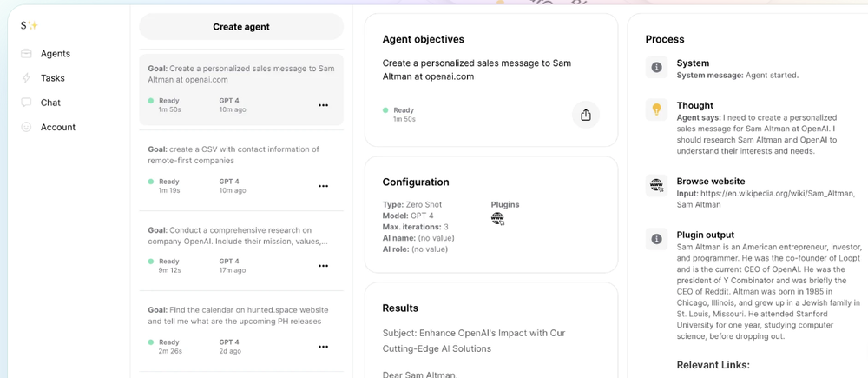Viewport: 868px width, 378px height.
Task: Click the Plugin output info icon
Action: (x=657, y=238)
